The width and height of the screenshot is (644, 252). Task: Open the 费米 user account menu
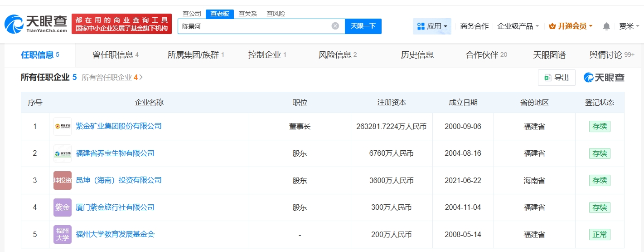tap(629, 26)
